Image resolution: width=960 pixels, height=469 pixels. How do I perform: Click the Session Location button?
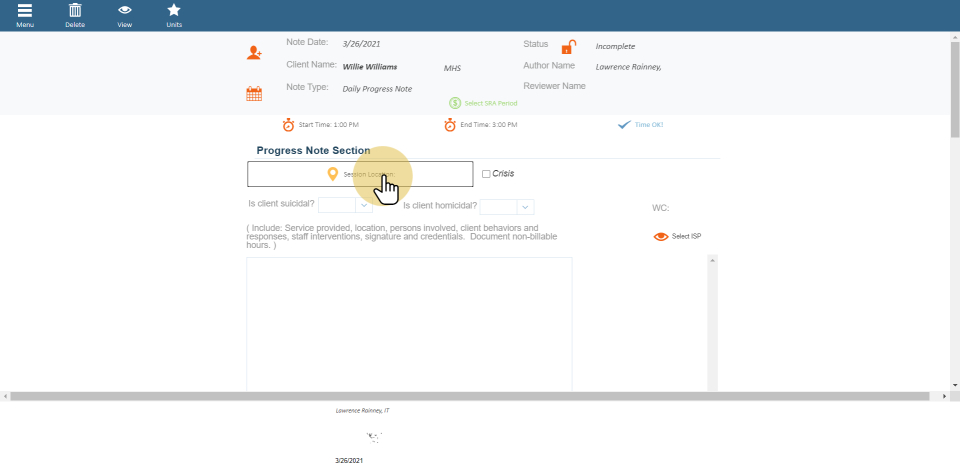360,174
